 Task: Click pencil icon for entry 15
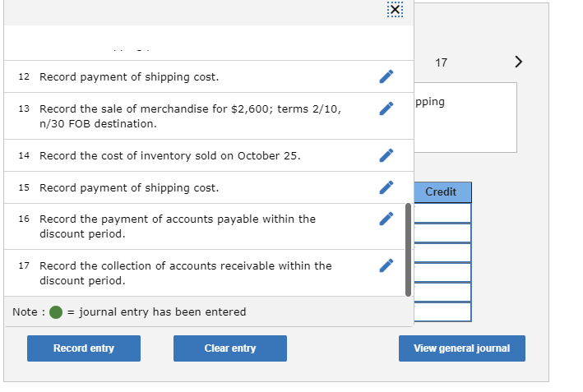coord(386,187)
